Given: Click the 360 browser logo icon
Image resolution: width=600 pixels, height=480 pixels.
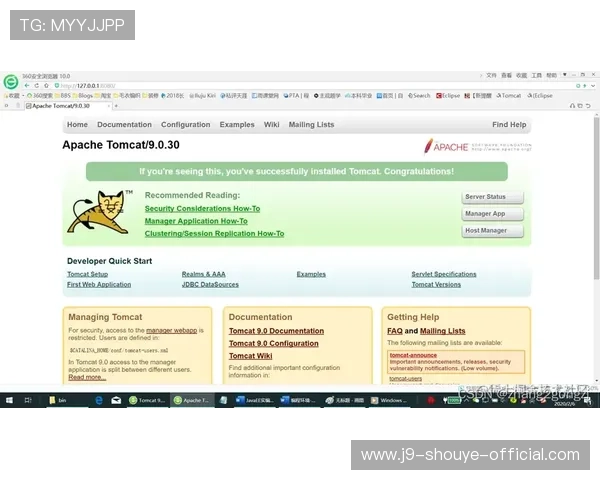Looking at the screenshot, I should [10, 81].
